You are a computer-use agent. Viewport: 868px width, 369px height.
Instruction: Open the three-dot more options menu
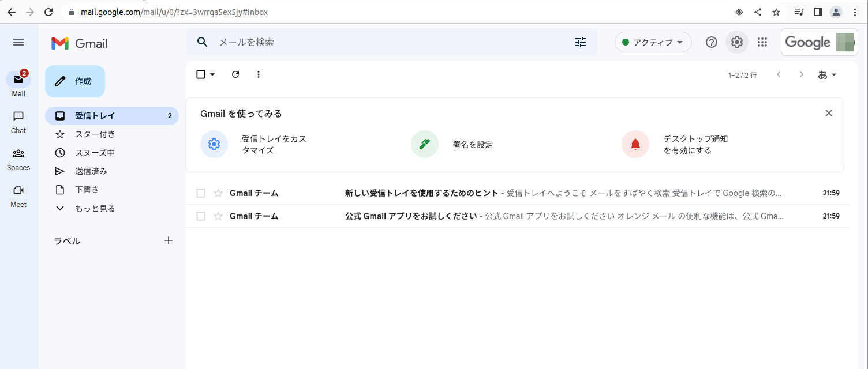click(x=258, y=74)
